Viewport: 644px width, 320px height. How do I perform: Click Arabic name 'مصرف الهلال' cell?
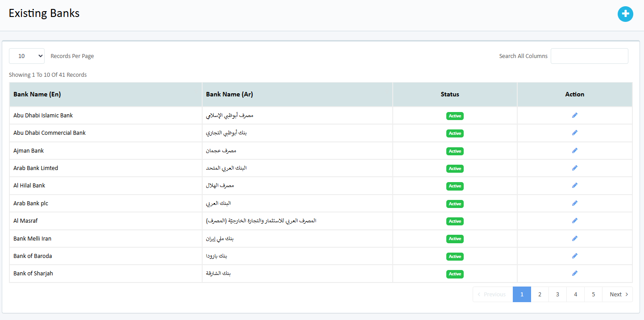click(x=297, y=186)
